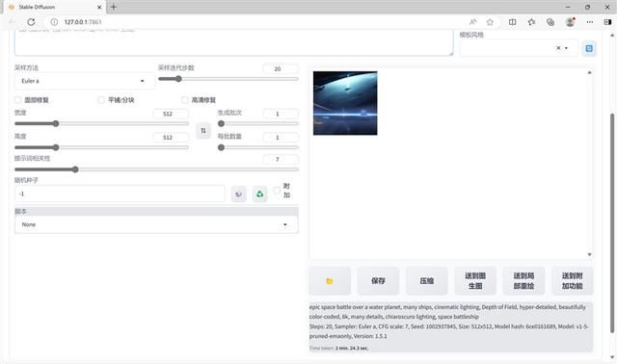Adjust the 每批数量 batch size slider
Screen dimensions: 617x364
click(221, 147)
